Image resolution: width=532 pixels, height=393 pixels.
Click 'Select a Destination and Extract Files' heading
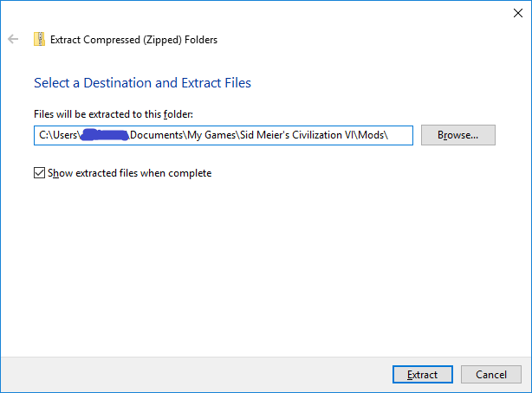tap(142, 83)
